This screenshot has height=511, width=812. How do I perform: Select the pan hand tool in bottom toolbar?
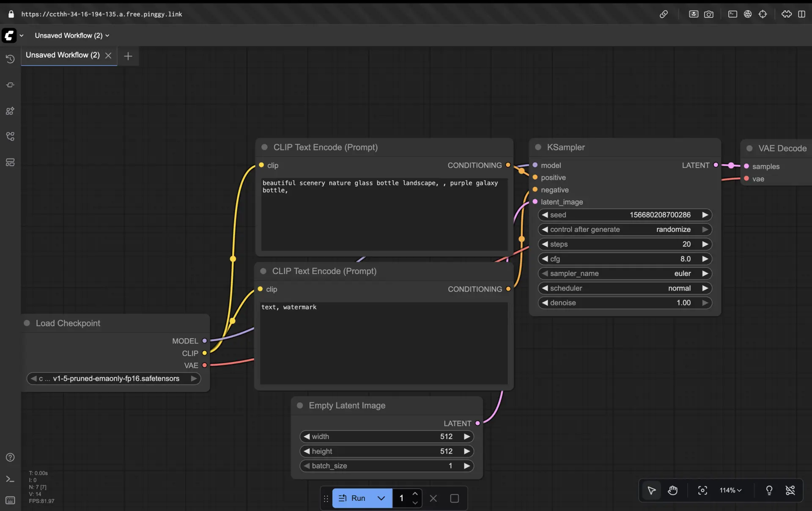(672, 491)
